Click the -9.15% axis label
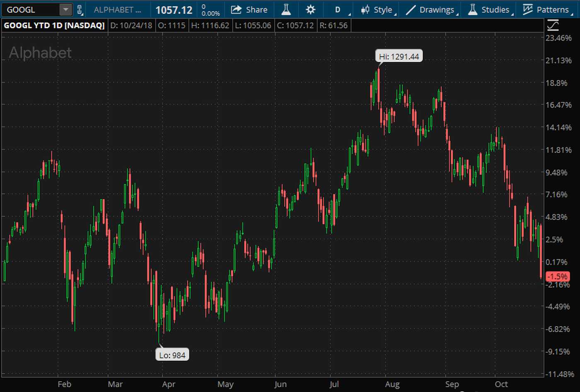Screen dimensions: 580x392 [x=558, y=351]
